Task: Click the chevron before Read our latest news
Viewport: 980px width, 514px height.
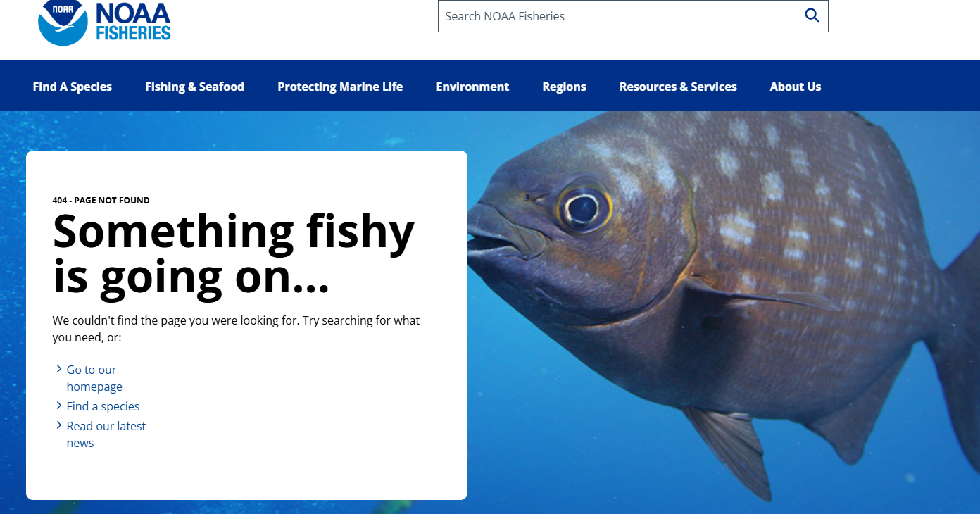Action: (59, 425)
